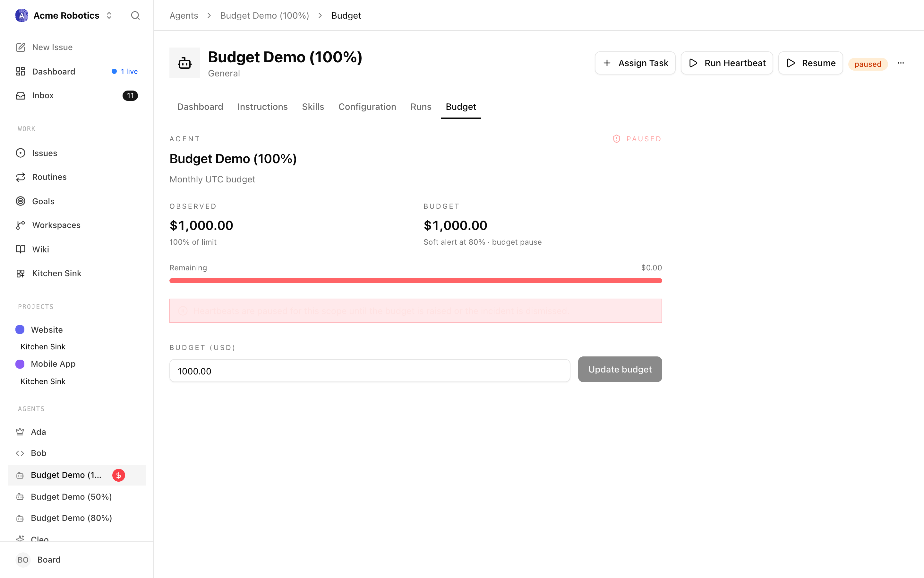Screen dimensions: 924x578
Task: Click the Inbox 11 unread badge
Action: 130,96
